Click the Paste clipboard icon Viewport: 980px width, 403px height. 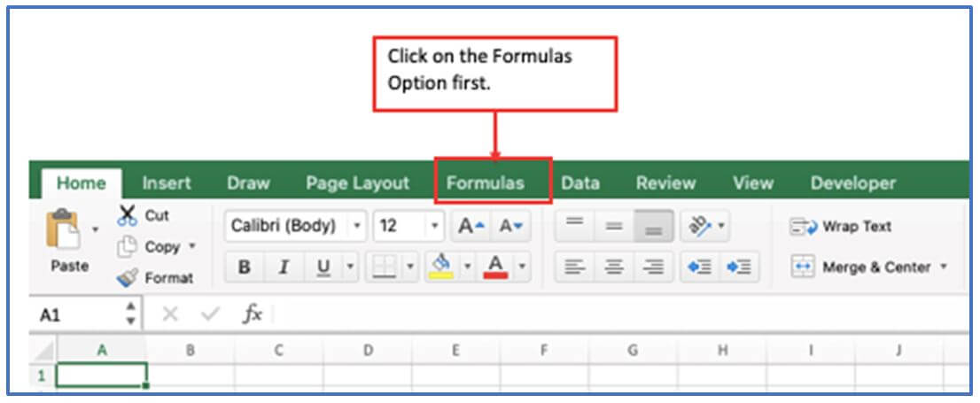click(x=63, y=230)
